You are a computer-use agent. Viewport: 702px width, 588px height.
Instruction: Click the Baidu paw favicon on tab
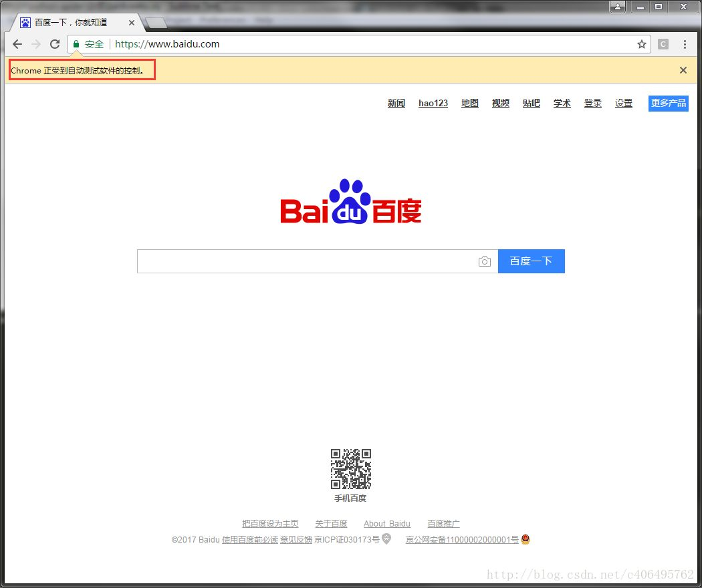(25, 22)
